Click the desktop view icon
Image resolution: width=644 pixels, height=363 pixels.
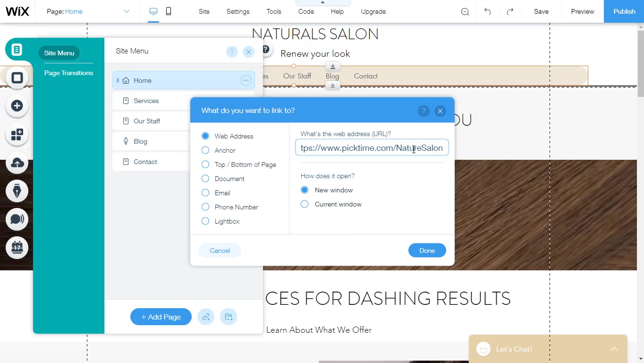click(153, 11)
